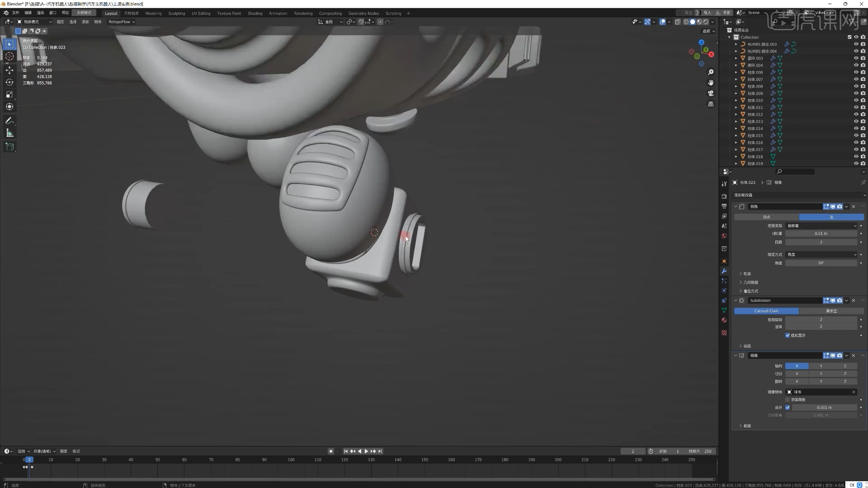Click the Transform tool icon in the toolbar

click(x=9, y=106)
